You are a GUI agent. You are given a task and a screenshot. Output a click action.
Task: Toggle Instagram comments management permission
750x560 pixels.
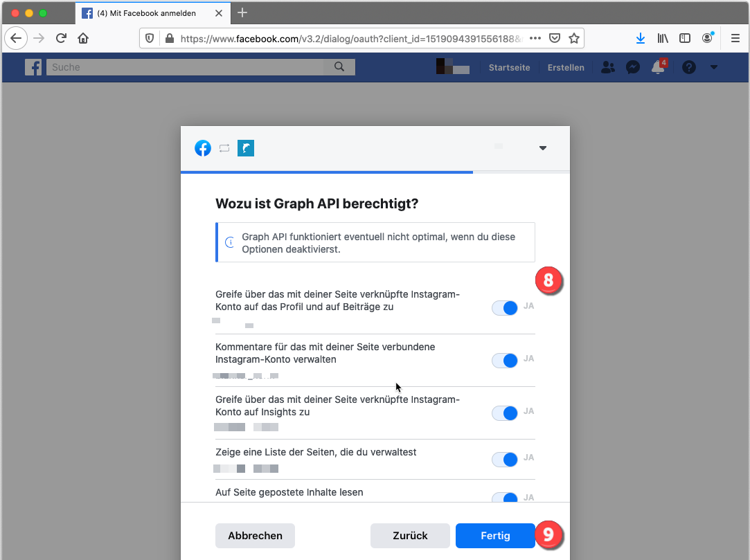click(x=505, y=361)
